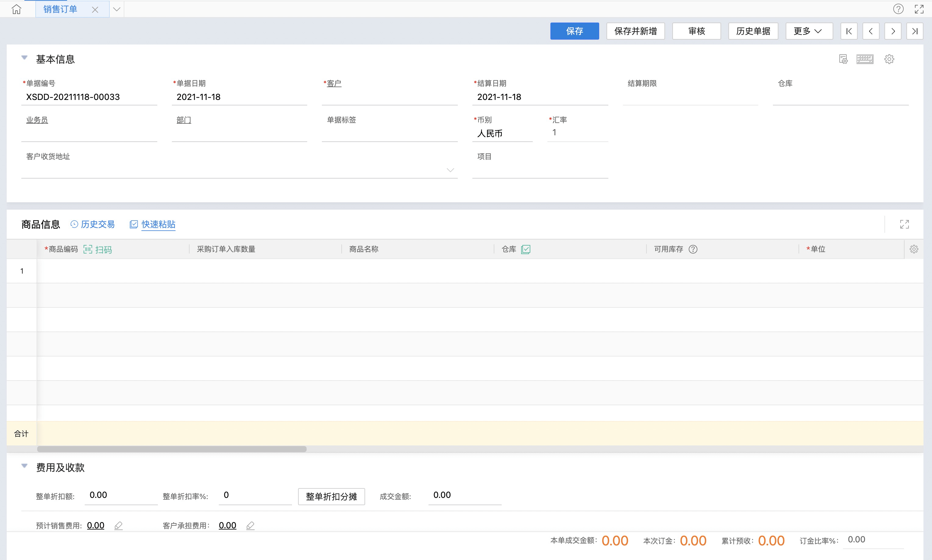Toggle the 快速粘贴 checkbox
This screenshot has height=560, width=932.
point(133,224)
